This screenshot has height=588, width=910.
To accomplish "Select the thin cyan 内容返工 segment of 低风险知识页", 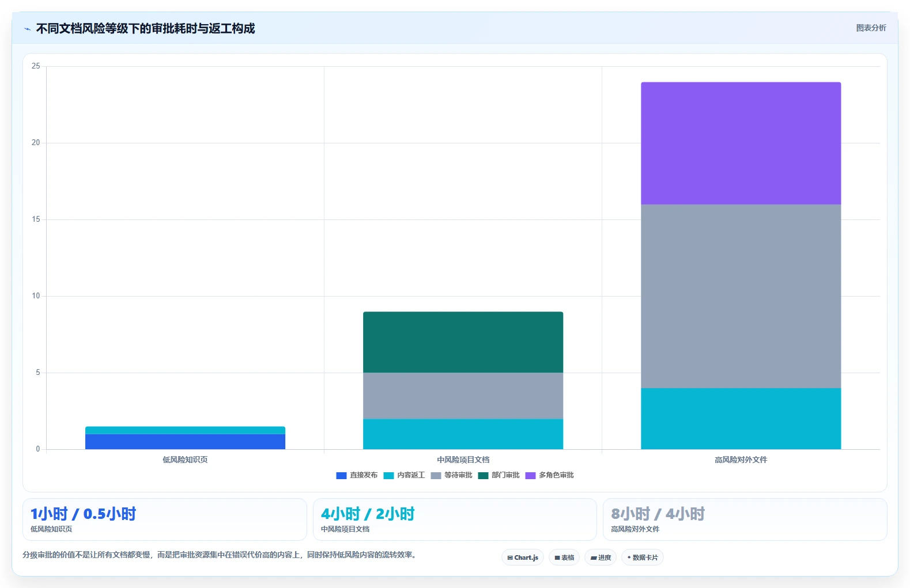I will click(185, 430).
